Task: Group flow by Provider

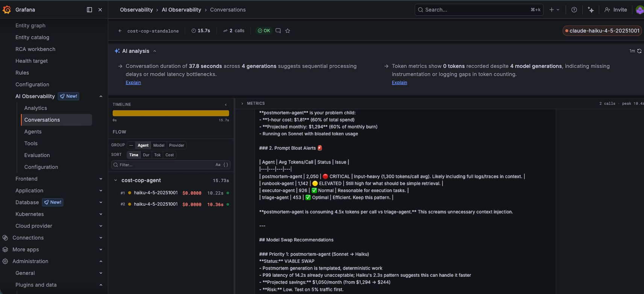Action: 177,145
